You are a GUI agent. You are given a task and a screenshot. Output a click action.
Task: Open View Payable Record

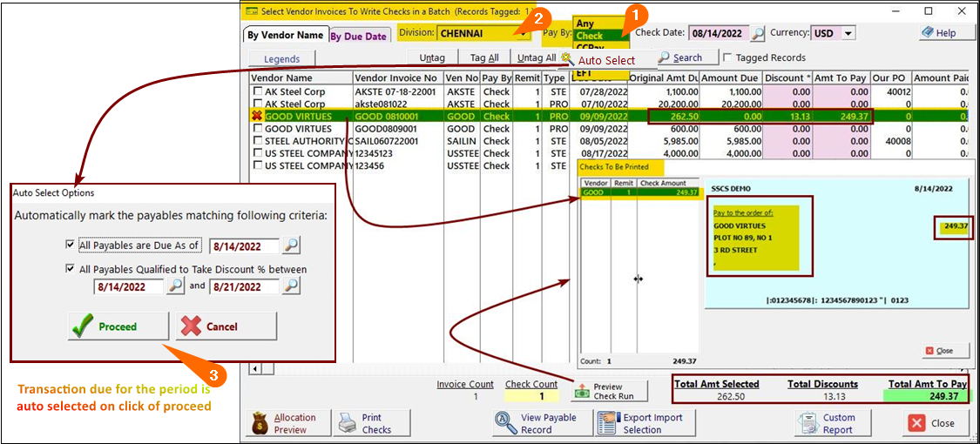(x=506, y=423)
